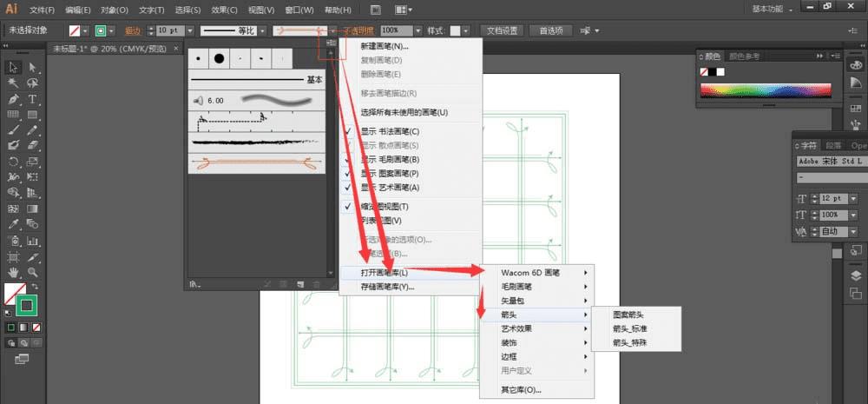
Task: Activate the Zoom magnifier tool
Action: pos(33,273)
